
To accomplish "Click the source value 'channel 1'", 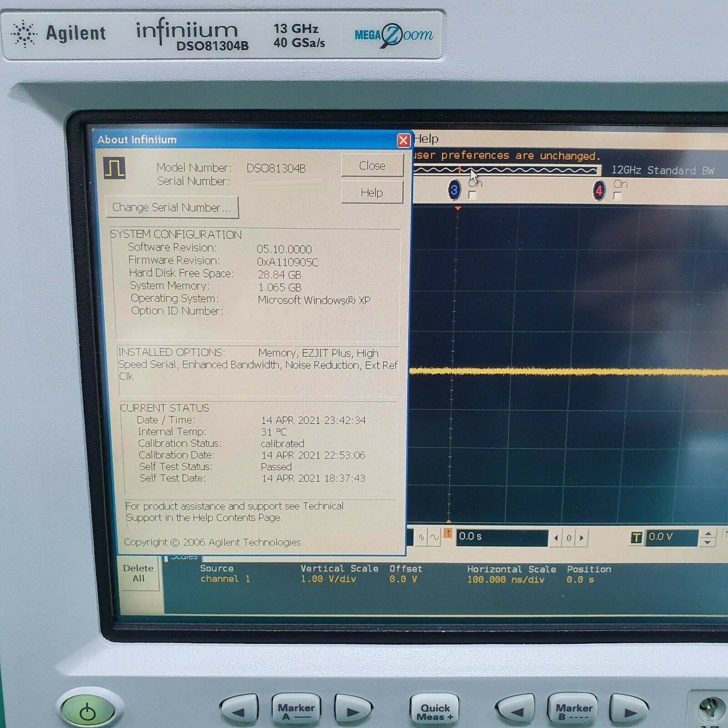I will click(x=225, y=579).
